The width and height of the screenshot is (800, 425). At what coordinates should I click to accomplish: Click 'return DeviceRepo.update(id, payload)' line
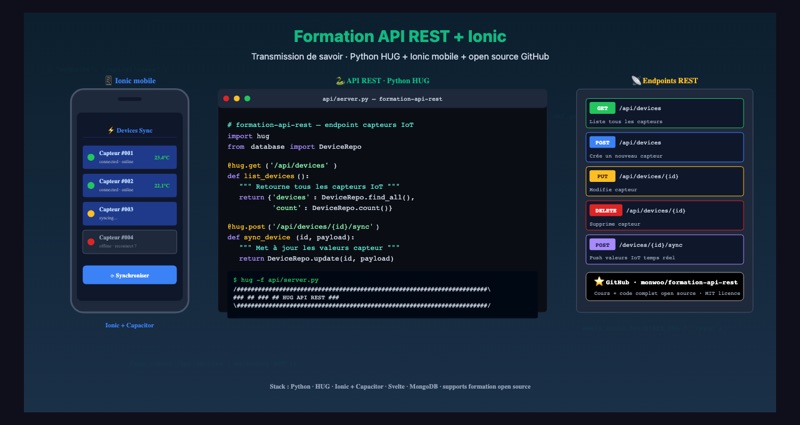[x=316, y=259]
